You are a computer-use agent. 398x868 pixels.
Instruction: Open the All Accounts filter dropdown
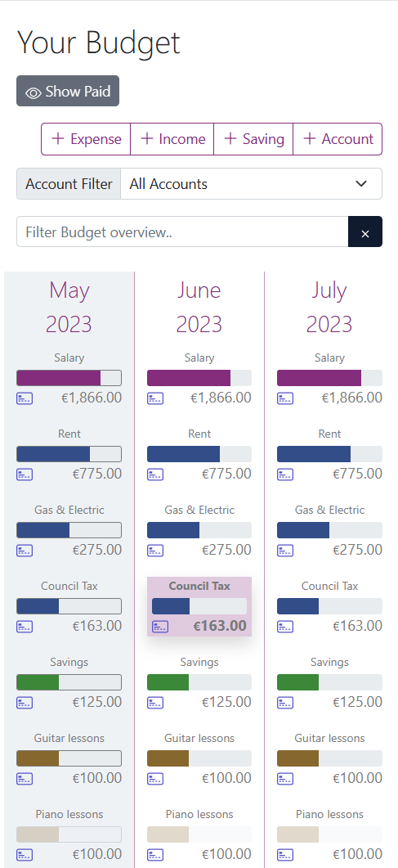[x=251, y=184]
